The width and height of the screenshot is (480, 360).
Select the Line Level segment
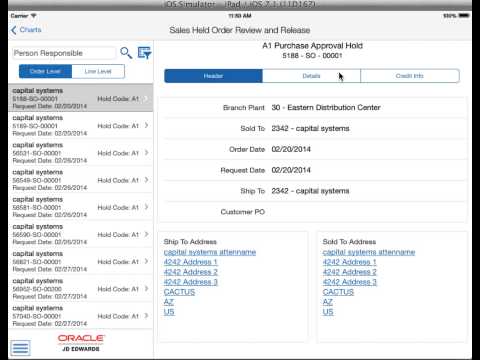pyautogui.click(x=98, y=71)
